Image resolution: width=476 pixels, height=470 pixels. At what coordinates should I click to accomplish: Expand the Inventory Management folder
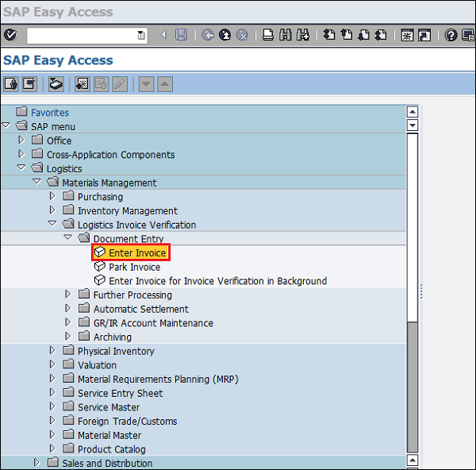point(52,210)
